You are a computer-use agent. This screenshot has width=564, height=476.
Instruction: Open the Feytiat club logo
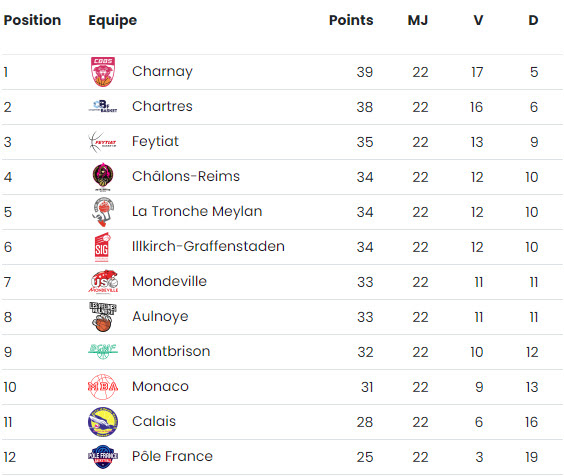pyautogui.click(x=103, y=142)
